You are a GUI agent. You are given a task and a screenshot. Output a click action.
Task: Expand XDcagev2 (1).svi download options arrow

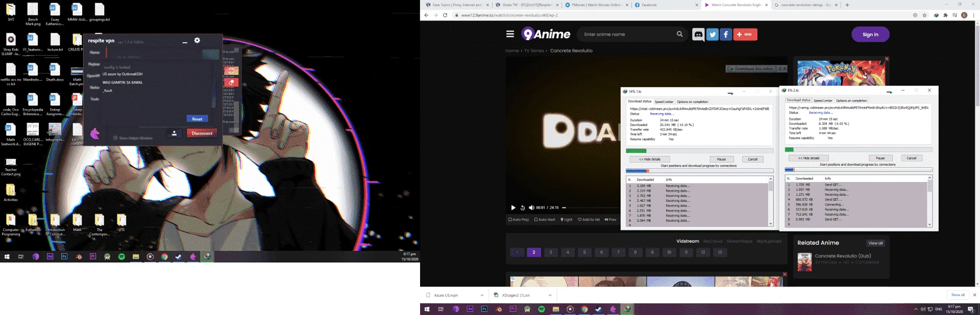pos(550,295)
